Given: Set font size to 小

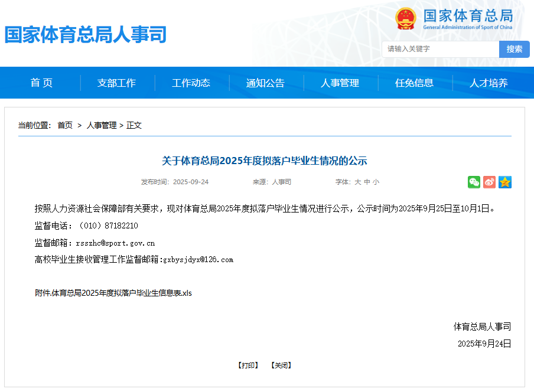Looking at the screenshot, I should (x=376, y=182).
